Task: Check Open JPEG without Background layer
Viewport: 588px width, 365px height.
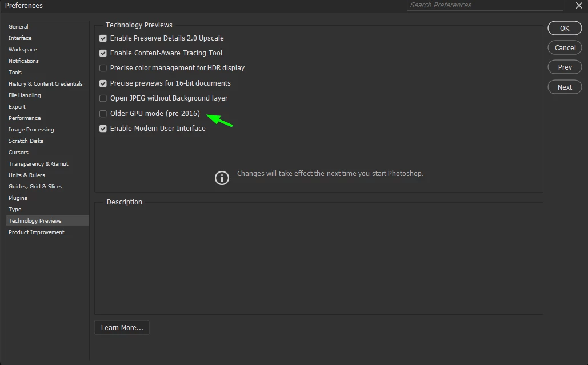Action: point(103,98)
